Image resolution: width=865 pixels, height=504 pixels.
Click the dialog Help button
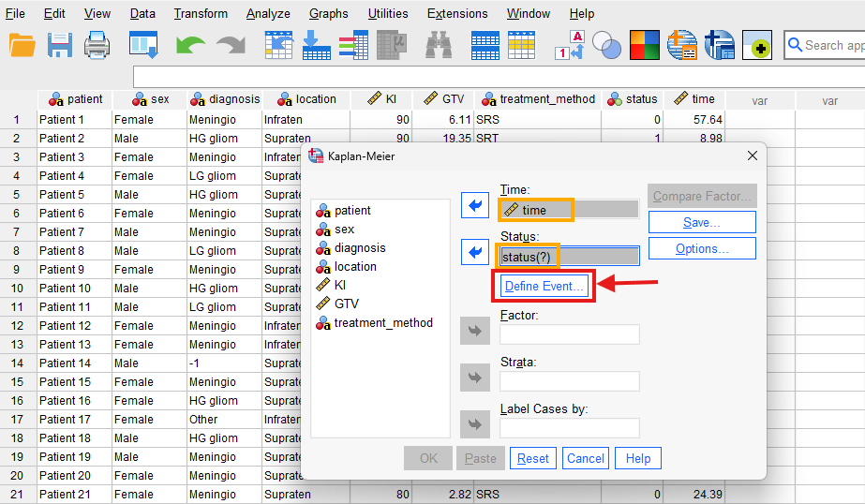tap(638, 458)
